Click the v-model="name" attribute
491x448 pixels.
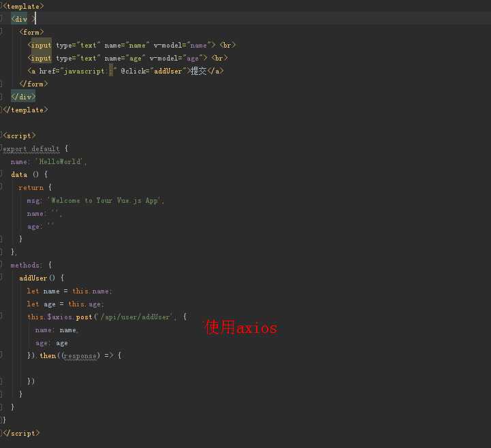(x=183, y=46)
